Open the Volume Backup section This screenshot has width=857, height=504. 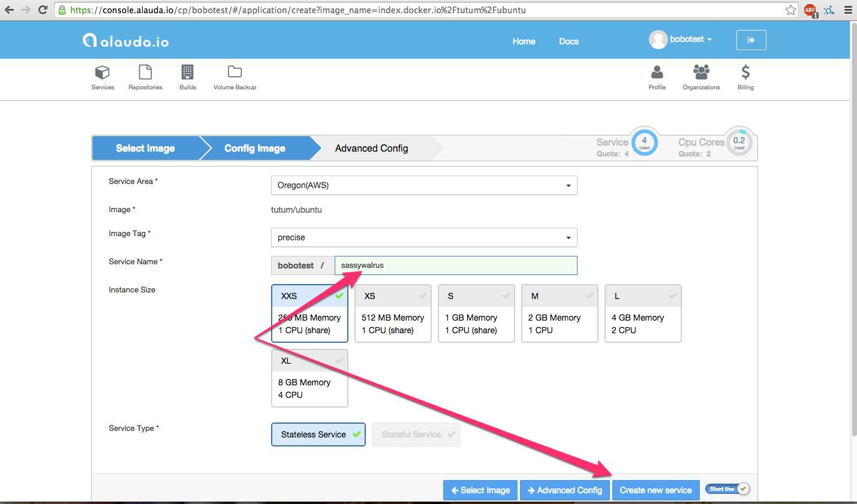[x=234, y=78]
